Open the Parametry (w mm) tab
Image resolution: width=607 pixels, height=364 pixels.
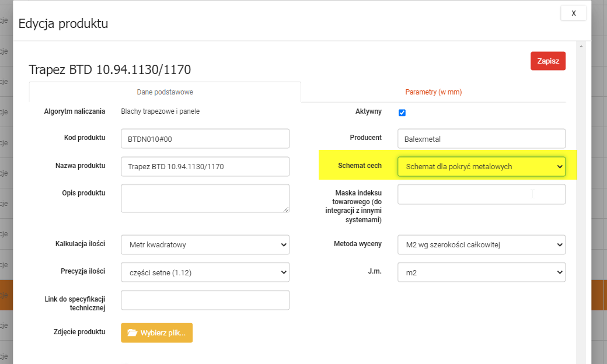tap(433, 92)
